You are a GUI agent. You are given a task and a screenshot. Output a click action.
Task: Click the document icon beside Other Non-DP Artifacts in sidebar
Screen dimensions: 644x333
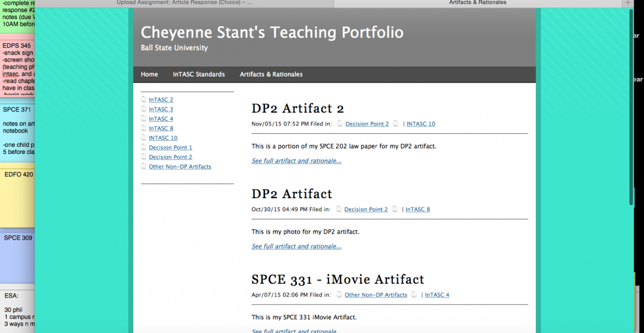click(x=144, y=166)
